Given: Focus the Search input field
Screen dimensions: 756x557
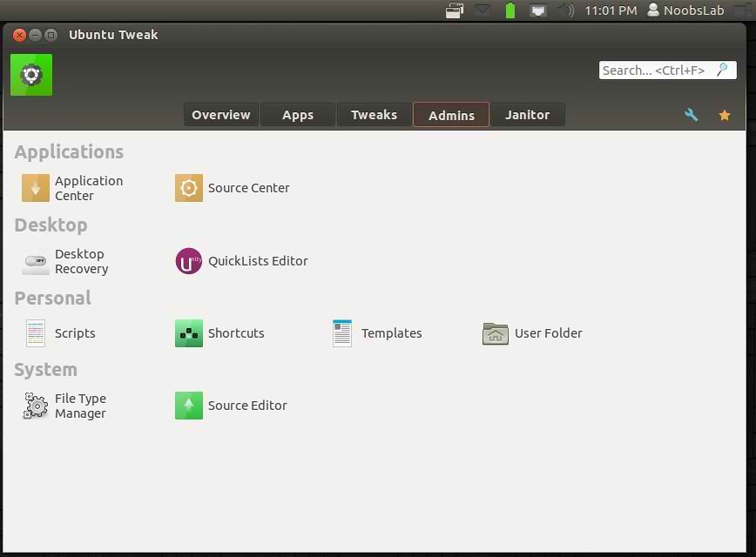Looking at the screenshot, I should (x=668, y=70).
